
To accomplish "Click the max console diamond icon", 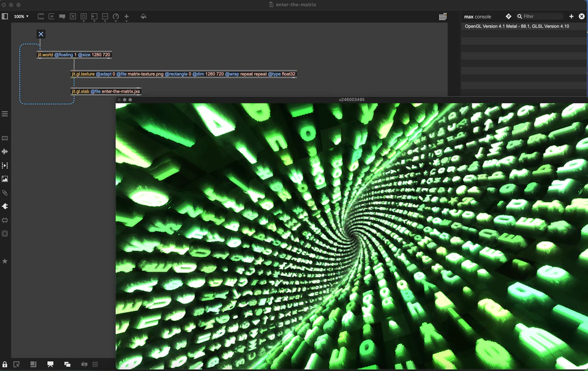I will (x=508, y=16).
